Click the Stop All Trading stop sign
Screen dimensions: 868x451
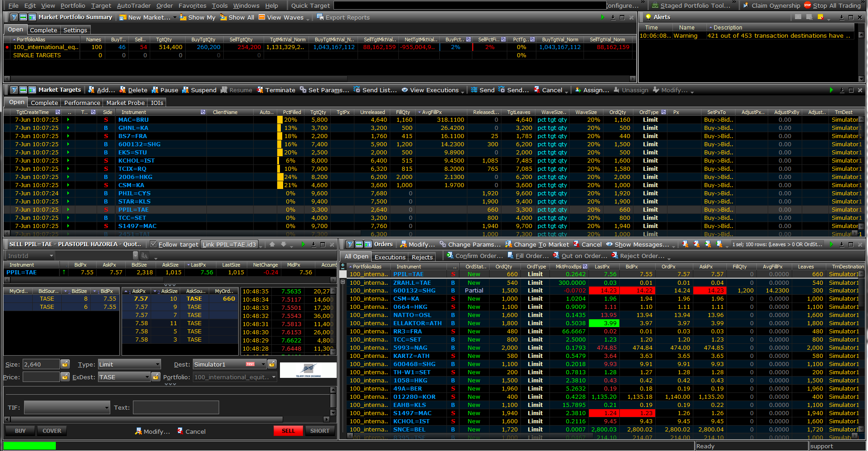[x=808, y=5]
